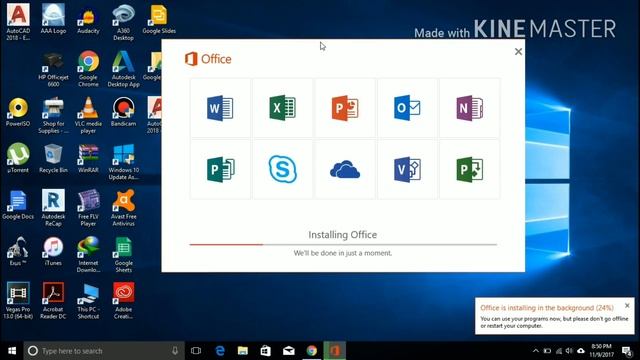The height and width of the screenshot is (360, 640).
Task: Click the Outlook icon in Office installer
Action: tap(407, 108)
